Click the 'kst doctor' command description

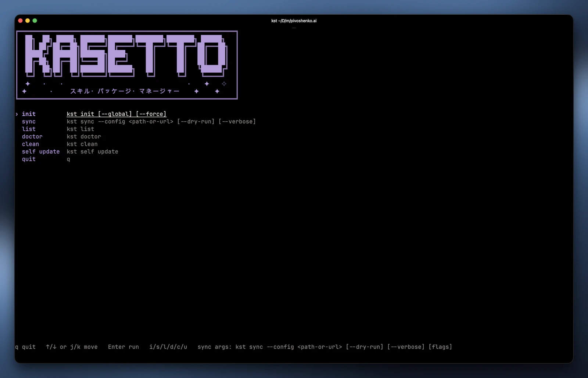[x=84, y=137]
